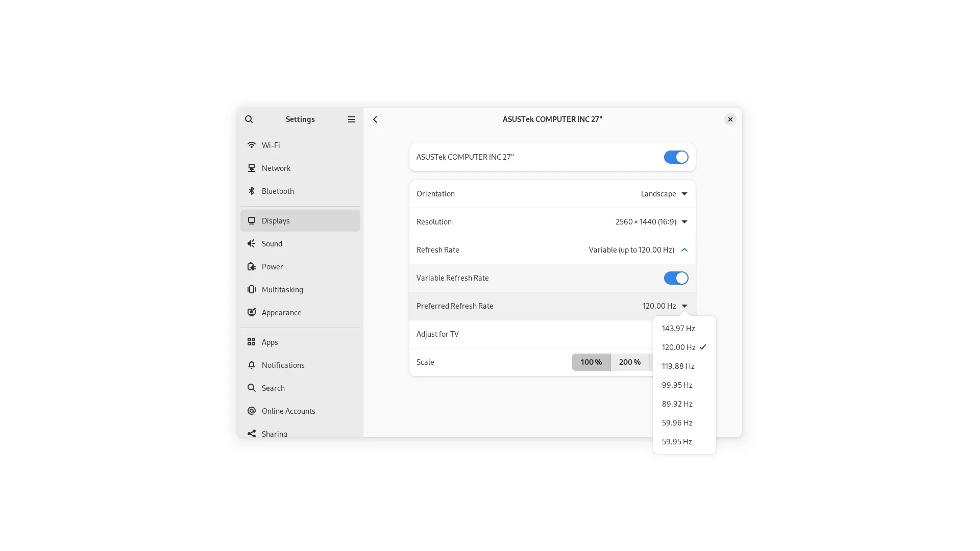This screenshot has height=551, width=980.
Task: Open Bluetooth settings icon
Action: click(x=251, y=191)
